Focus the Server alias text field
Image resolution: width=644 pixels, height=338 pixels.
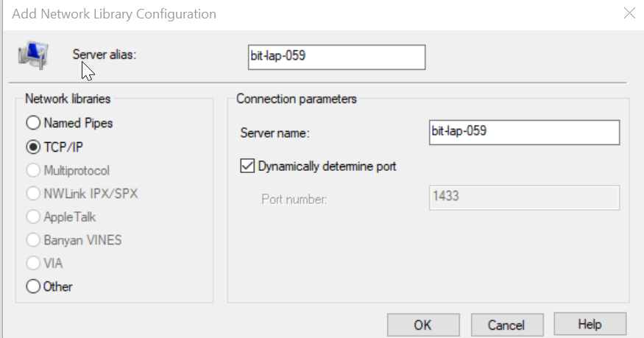tap(337, 57)
